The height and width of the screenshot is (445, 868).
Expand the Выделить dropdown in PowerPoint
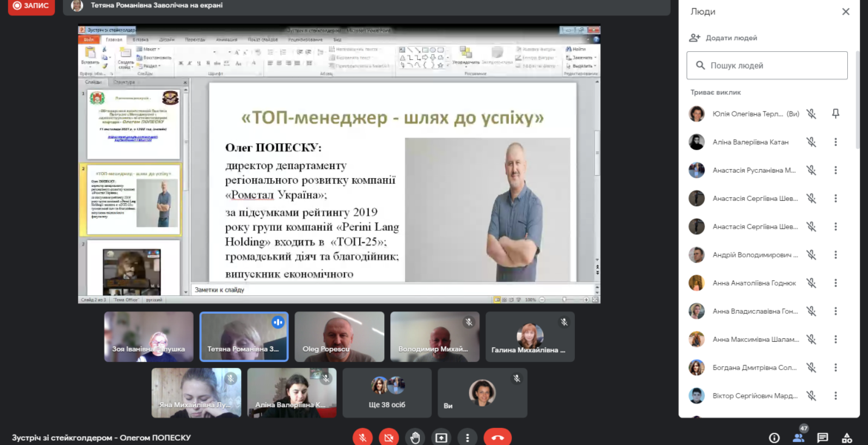(581, 66)
